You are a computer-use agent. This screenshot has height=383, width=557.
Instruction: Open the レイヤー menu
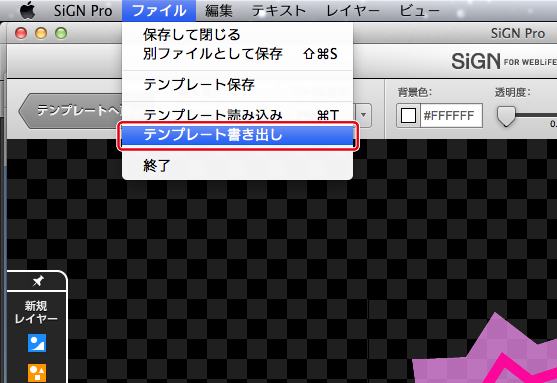click(353, 11)
